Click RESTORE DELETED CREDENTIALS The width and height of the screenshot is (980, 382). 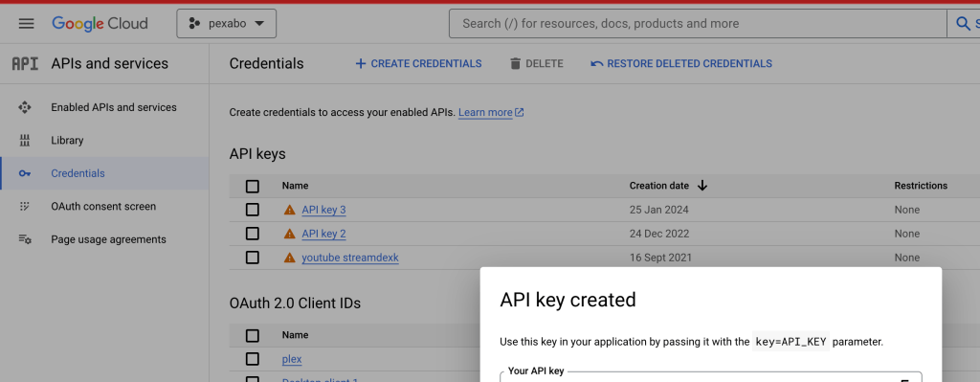pyautogui.click(x=681, y=64)
